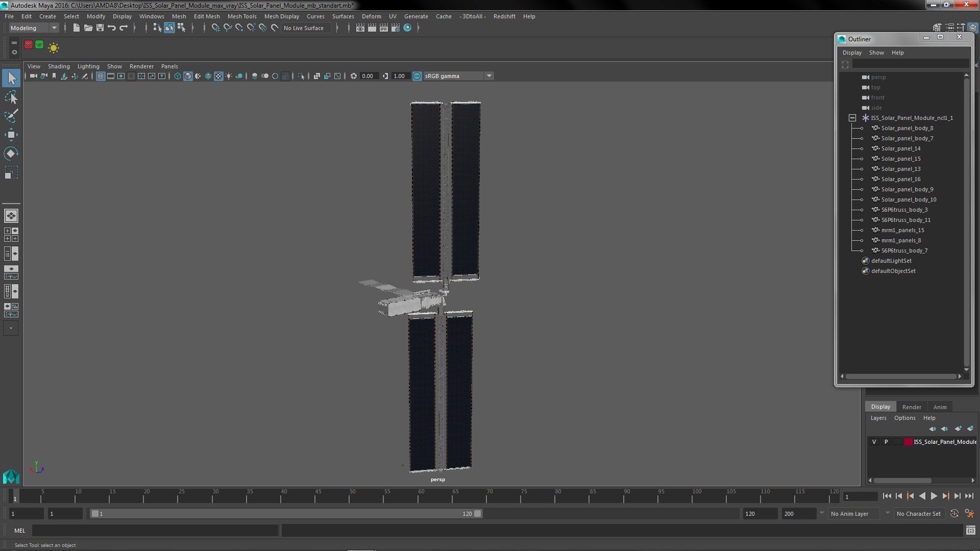Activate the Paint Selection tool
Viewport: 980px width, 551px height.
11,116
